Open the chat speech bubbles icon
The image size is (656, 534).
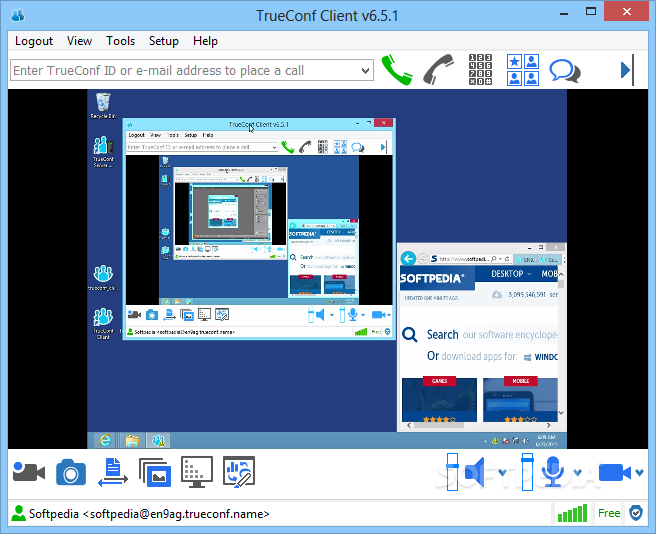565,70
